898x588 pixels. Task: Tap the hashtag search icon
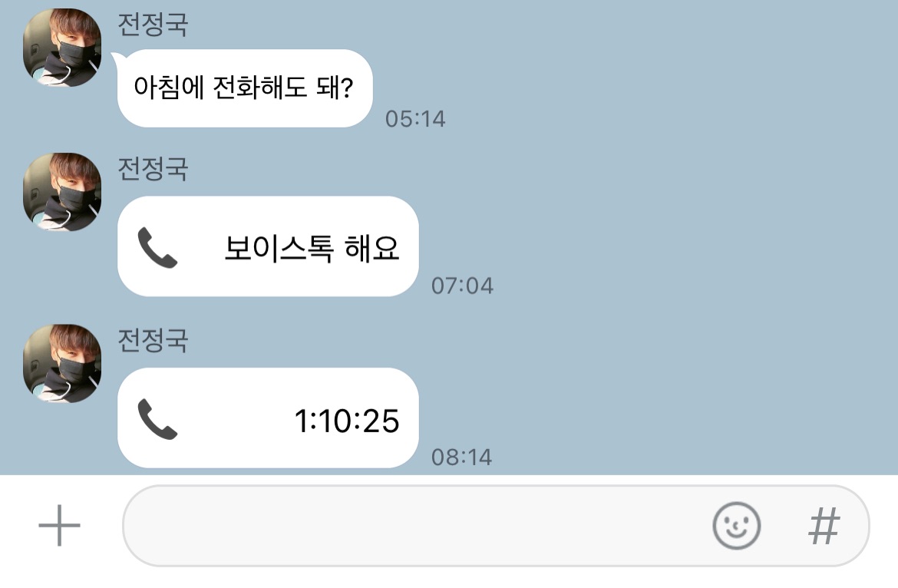tap(824, 526)
